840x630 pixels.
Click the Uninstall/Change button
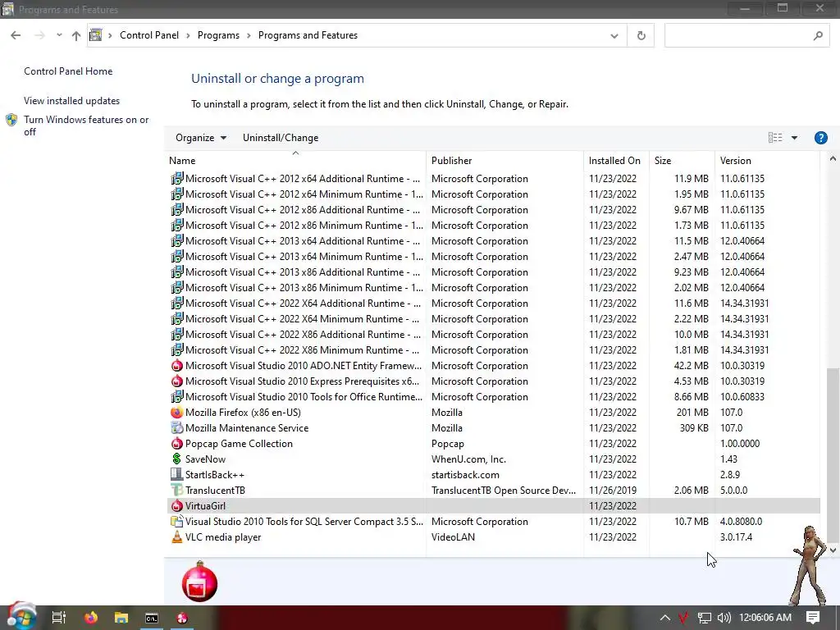point(281,138)
